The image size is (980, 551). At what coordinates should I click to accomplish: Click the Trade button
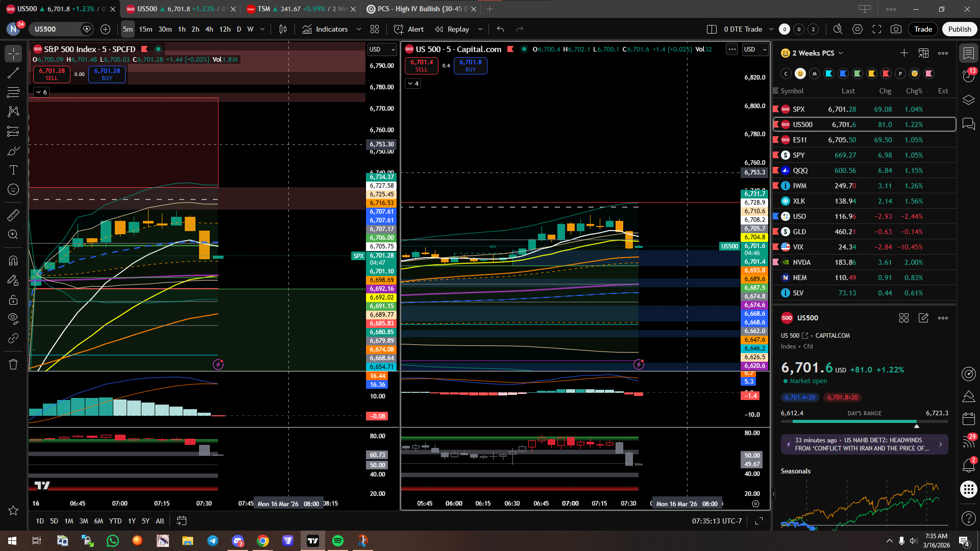[x=923, y=29]
